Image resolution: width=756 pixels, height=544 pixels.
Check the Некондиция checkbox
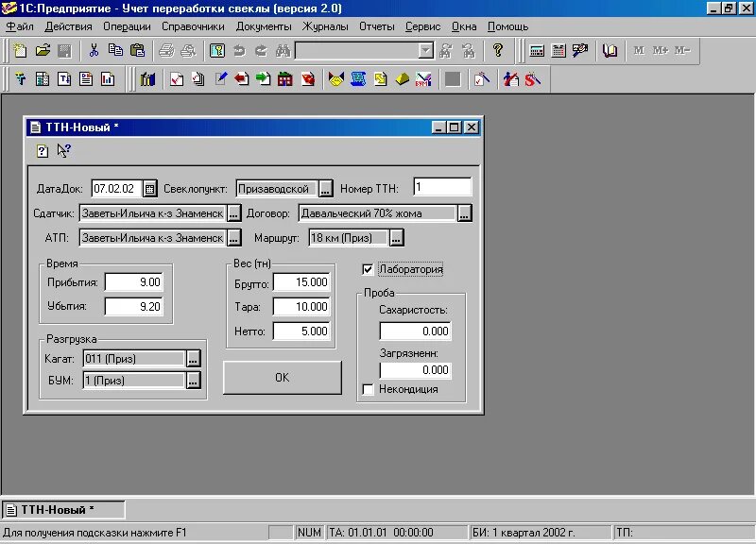(368, 389)
